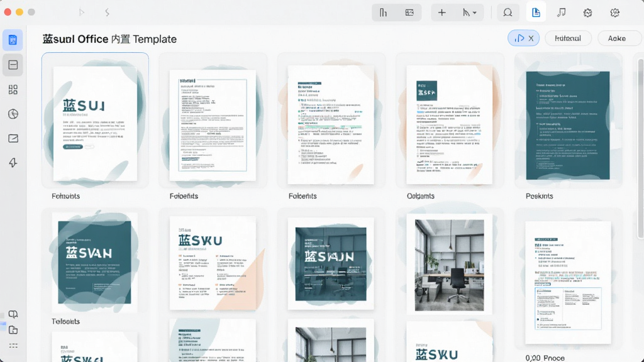644x362 pixels.
Task: Click the "Foicehts" template label
Action: click(303, 196)
